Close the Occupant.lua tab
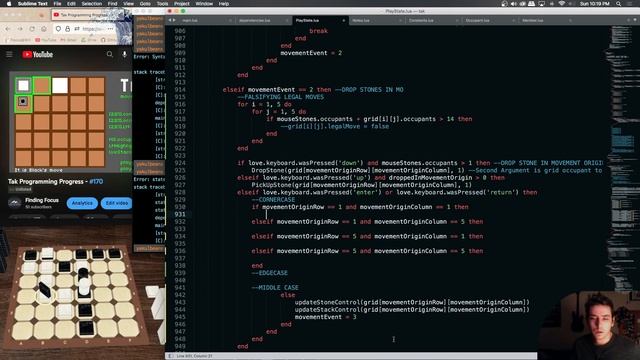The height and width of the screenshot is (360, 640). tap(514, 20)
